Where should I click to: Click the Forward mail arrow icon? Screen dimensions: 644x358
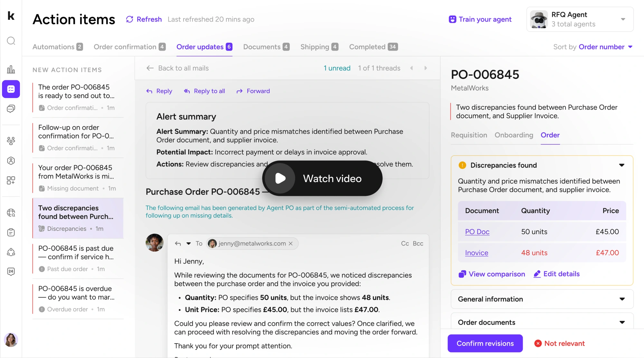239,91
